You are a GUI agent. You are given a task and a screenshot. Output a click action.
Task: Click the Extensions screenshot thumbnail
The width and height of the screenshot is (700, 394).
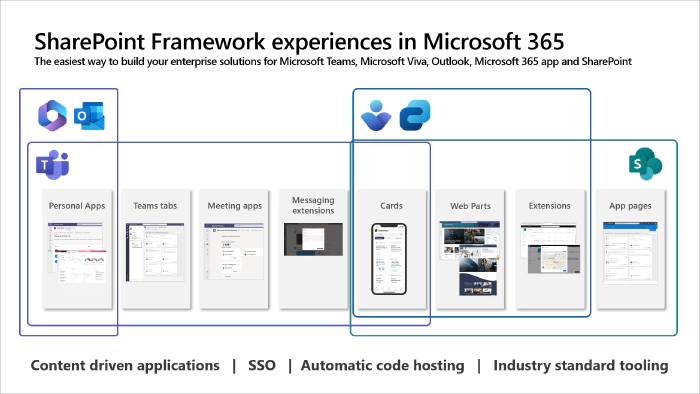pyautogui.click(x=550, y=248)
